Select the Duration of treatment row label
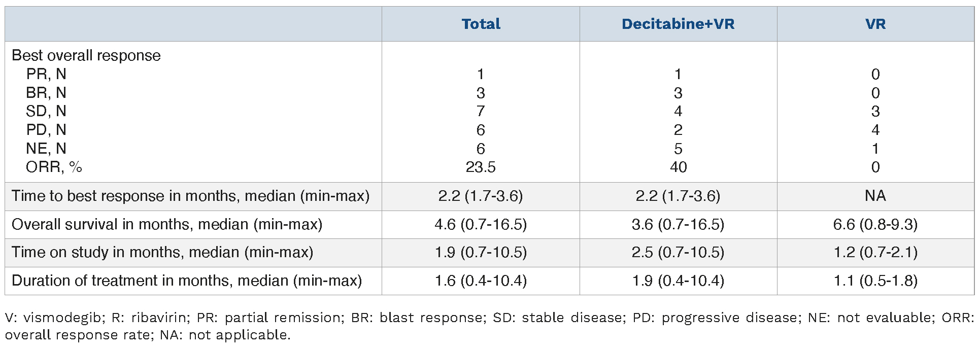Image resolution: width=980 pixels, height=349 pixels. tap(187, 281)
